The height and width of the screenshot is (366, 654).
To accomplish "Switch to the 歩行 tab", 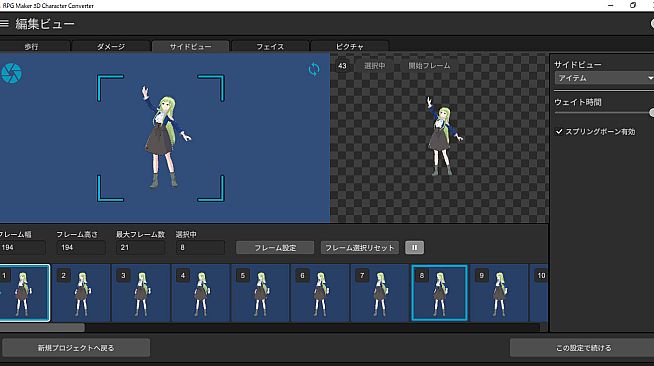I will [33, 46].
